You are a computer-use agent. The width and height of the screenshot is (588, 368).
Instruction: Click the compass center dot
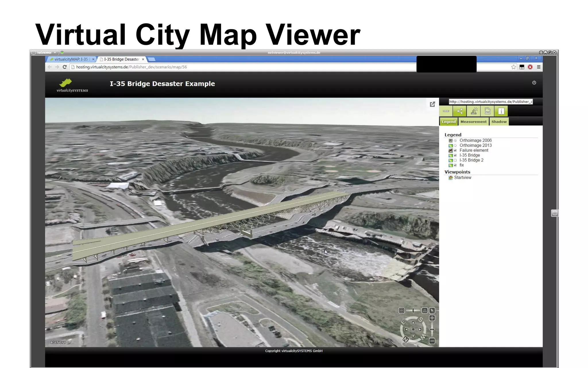click(413, 329)
